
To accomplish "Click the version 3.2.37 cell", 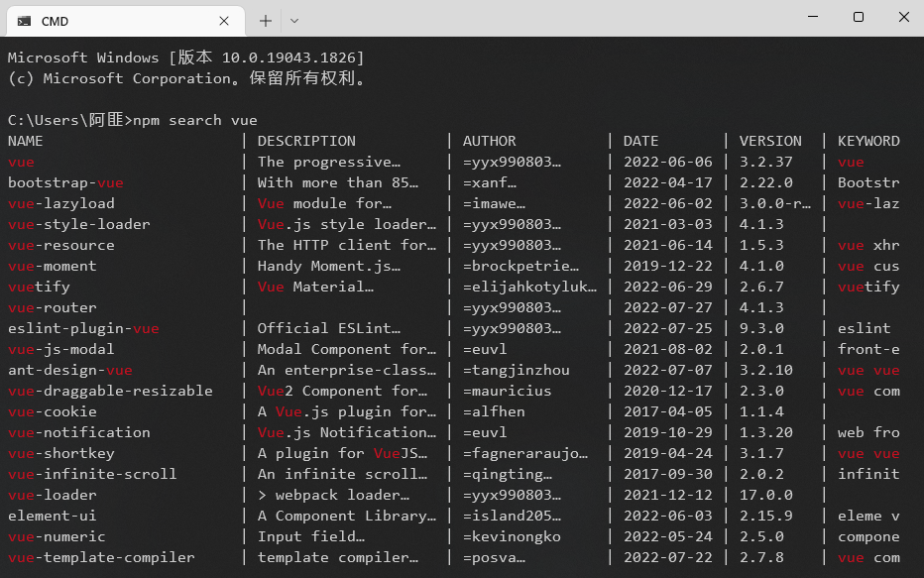I will click(766, 162).
